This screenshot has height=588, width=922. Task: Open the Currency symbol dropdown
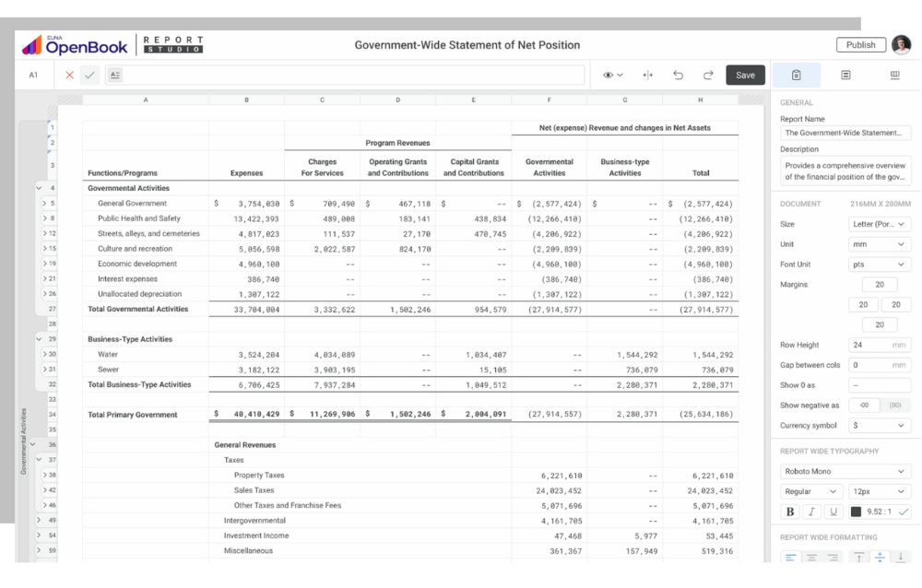pos(879,425)
